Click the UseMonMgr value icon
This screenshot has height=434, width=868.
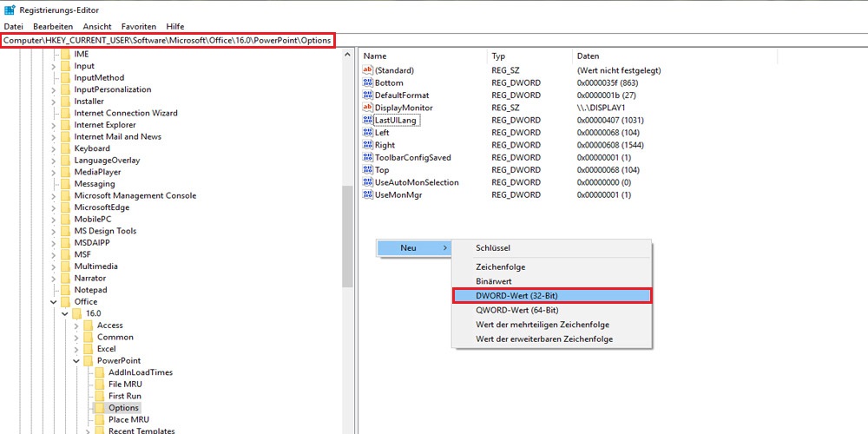pos(368,194)
